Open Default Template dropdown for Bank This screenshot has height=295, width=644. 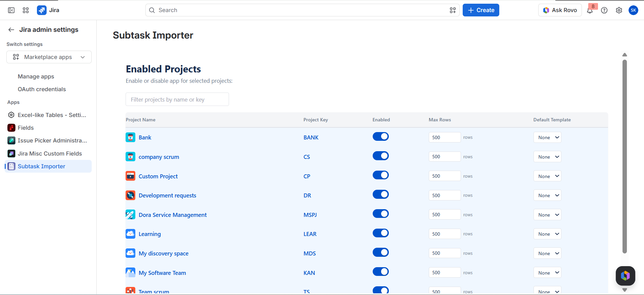coord(547,137)
